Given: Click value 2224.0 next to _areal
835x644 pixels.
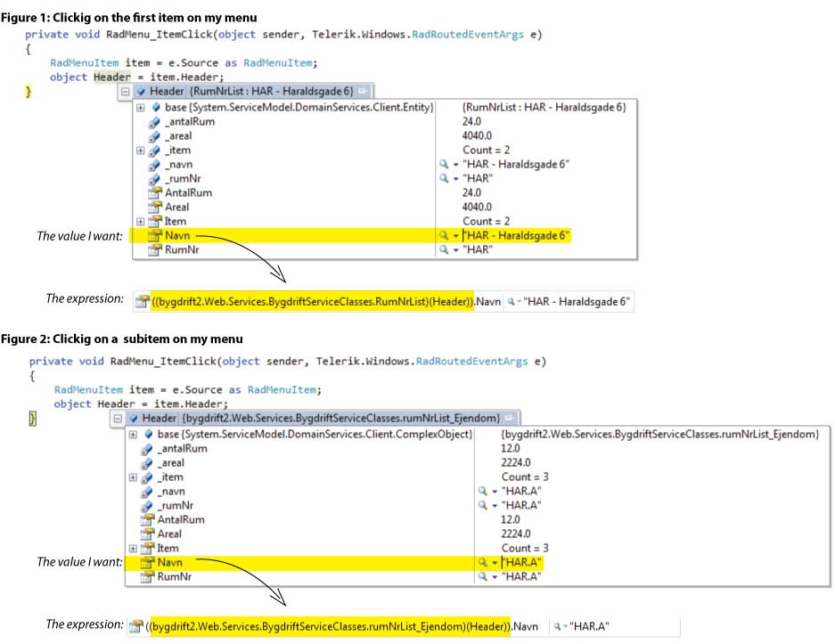Looking at the screenshot, I should click(x=516, y=463).
